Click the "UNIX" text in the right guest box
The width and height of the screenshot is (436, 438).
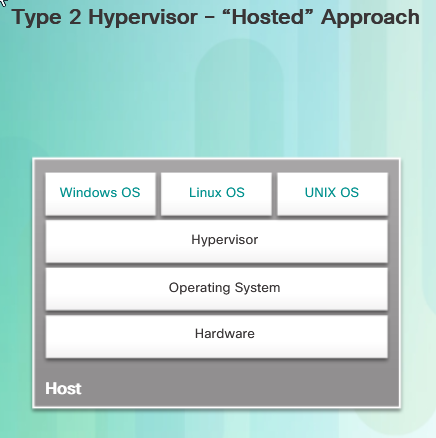320,192
